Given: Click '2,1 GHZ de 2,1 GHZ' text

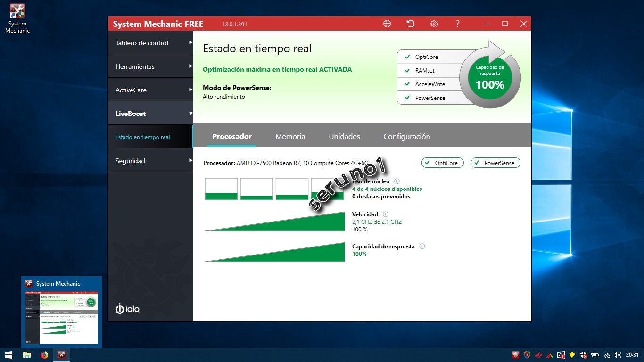Looking at the screenshot, I should [377, 222].
